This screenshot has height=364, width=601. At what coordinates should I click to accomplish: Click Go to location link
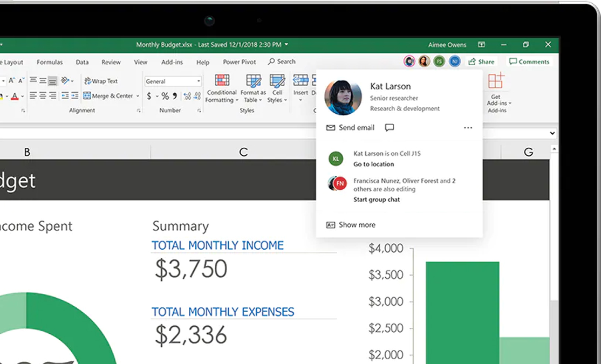[373, 164]
